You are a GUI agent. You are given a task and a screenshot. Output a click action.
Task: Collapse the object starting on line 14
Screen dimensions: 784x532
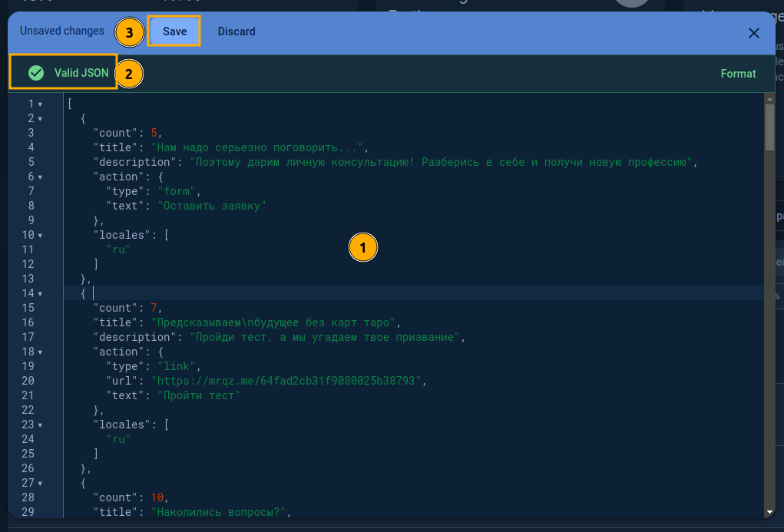[x=40, y=294]
